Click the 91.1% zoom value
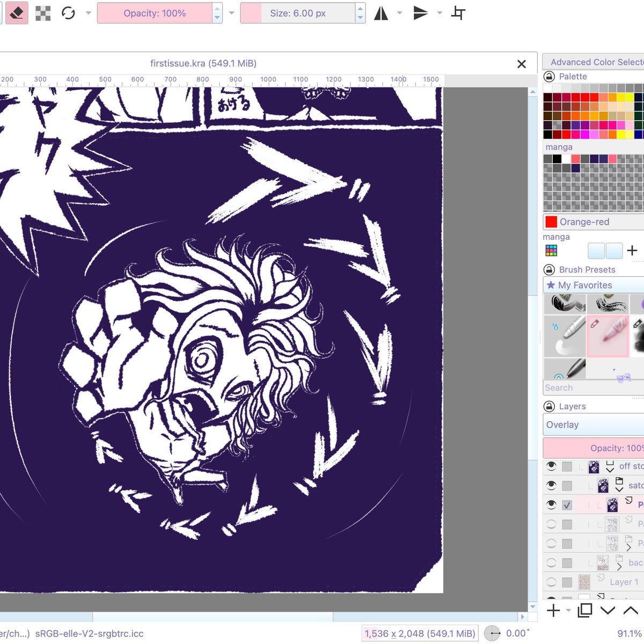The width and height of the screenshot is (644, 644). point(630,634)
